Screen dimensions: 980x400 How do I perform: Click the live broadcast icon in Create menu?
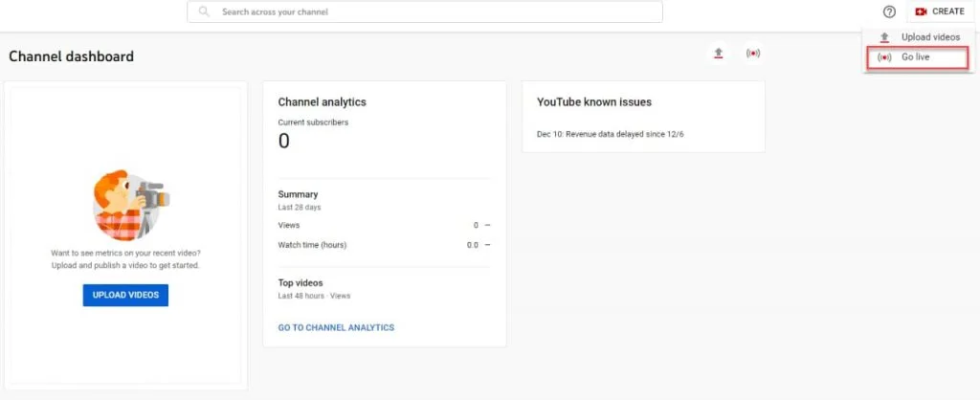click(x=883, y=57)
